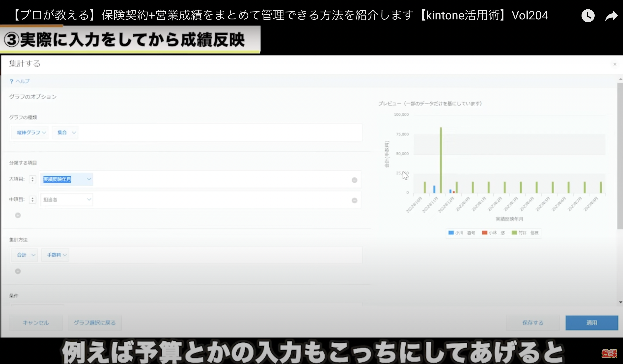623x364 pixels.
Task: Click the 適用 apply button
Action: pyautogui.click(x=591, y=323)
